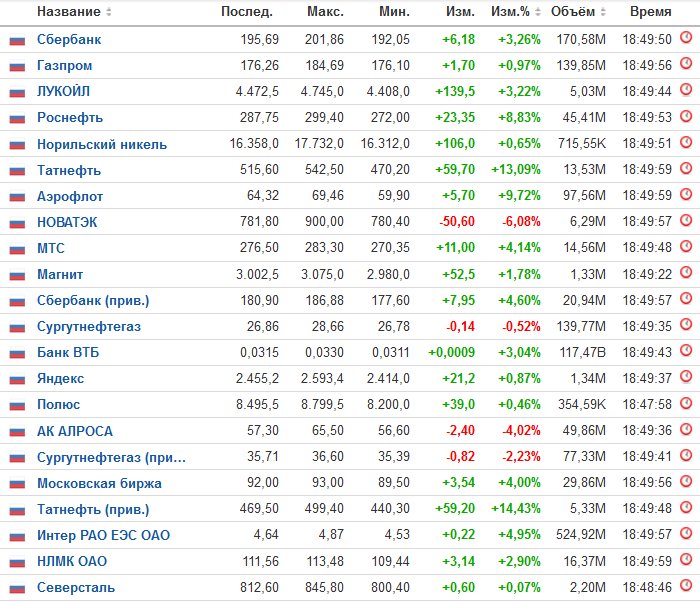Click the Russian flag beside АК АЛРОСА
Viewport: 700px width, 603px height.
pyautogui.click(x=17, y=432)
